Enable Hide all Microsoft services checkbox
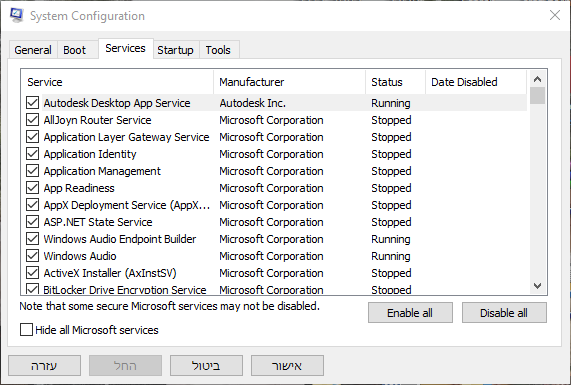The height and width of the screenshot is (385, 571). [x=26, y=330]
